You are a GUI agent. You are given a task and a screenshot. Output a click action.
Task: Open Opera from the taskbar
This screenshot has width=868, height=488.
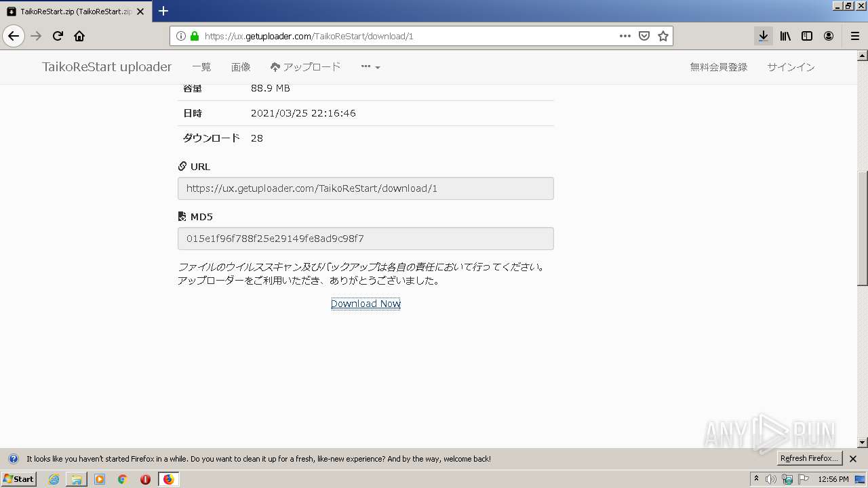tap(145, 479)
